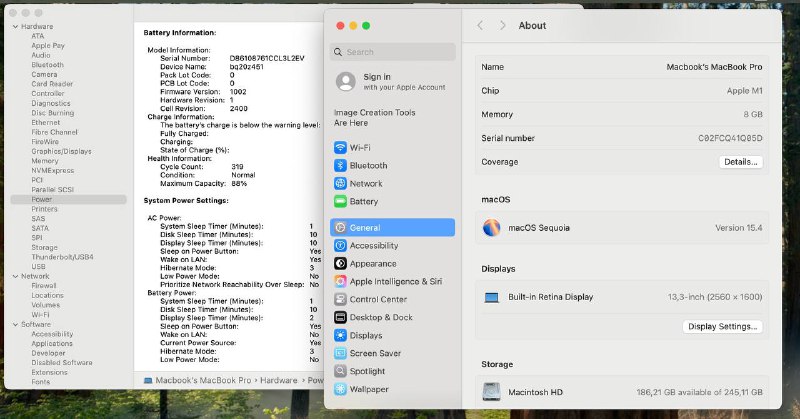Open Bluetooth settings icon in sidebar

click(x=340, y=165)
